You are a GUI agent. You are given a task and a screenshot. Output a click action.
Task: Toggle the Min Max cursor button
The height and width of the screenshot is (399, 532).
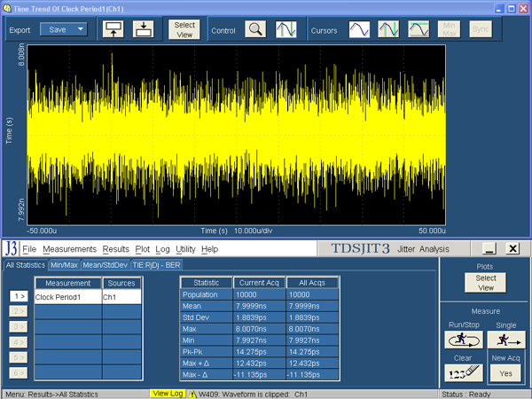450,29
